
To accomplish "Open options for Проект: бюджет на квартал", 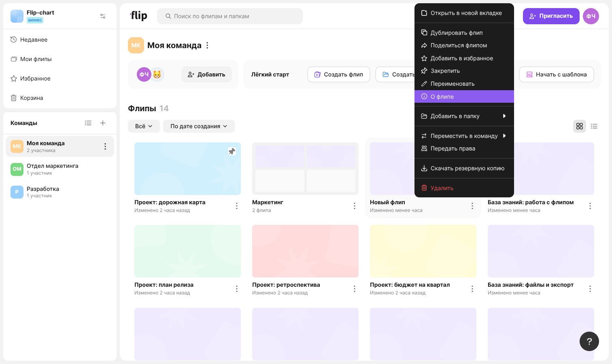I will [472, 289].
